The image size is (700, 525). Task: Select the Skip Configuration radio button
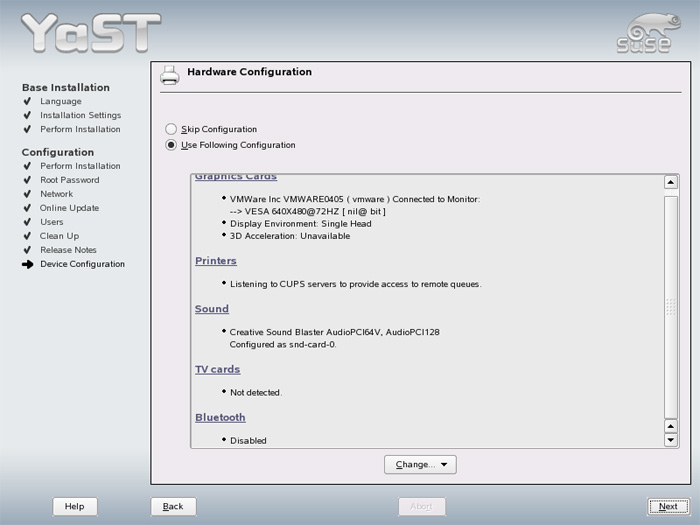171,129
